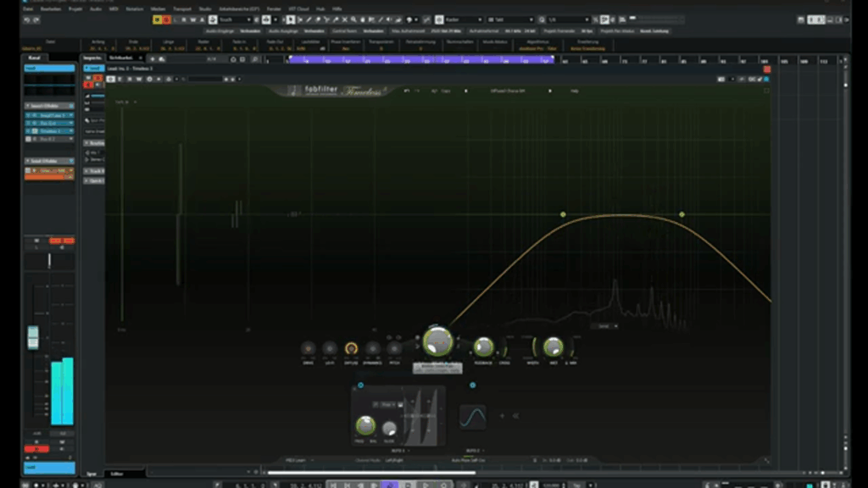Toggle the purple Cycle button in transport

pos(389,485)
